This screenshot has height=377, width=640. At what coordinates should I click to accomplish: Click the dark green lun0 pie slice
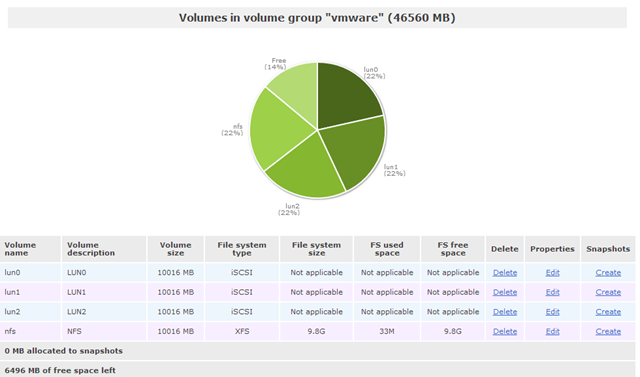coord(347,98)
